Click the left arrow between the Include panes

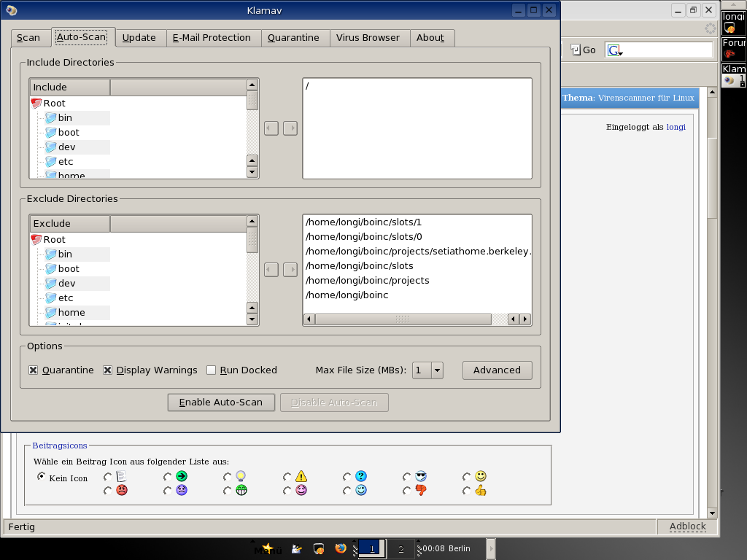pyautogui.click(x=271, y=128)
